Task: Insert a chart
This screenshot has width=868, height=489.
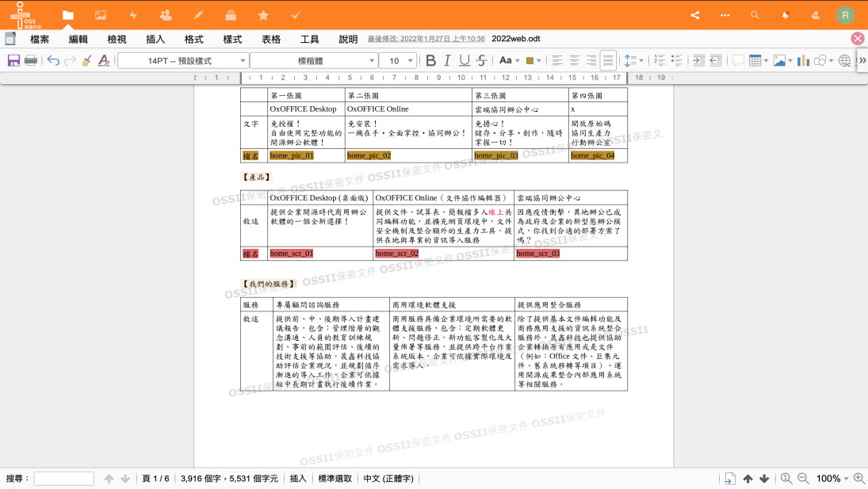Action: point(803,60)
